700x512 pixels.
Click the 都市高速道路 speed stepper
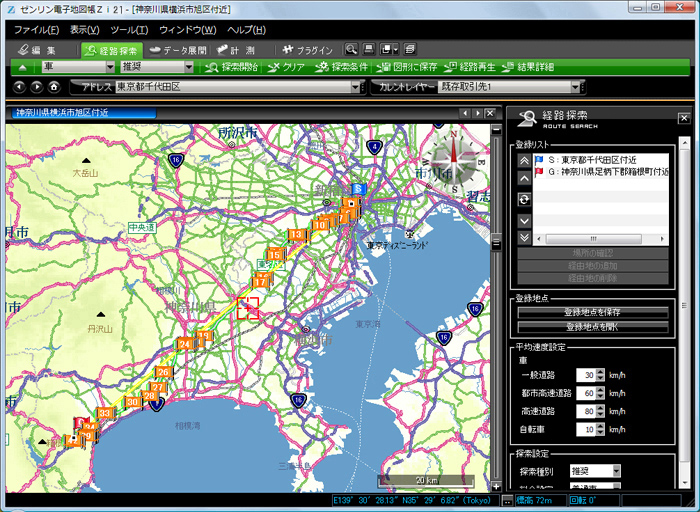pos(600,393)
